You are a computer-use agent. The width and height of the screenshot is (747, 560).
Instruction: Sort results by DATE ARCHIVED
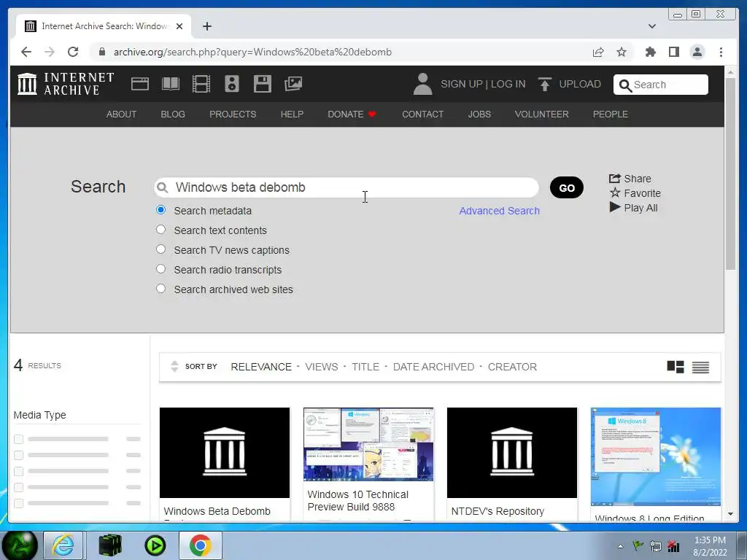[x=433, y=367]
